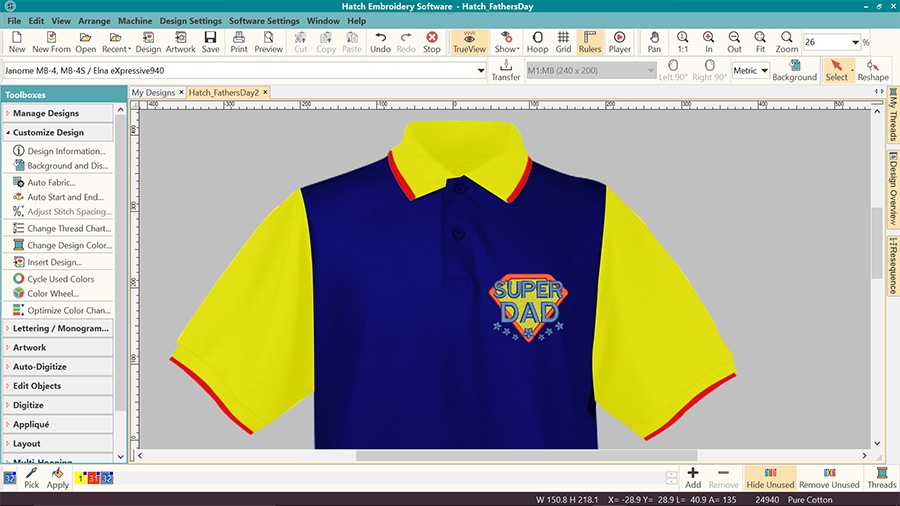Screen dimensions: 900x506
Task: Toggle the Grid display
Action: [564, 41]
